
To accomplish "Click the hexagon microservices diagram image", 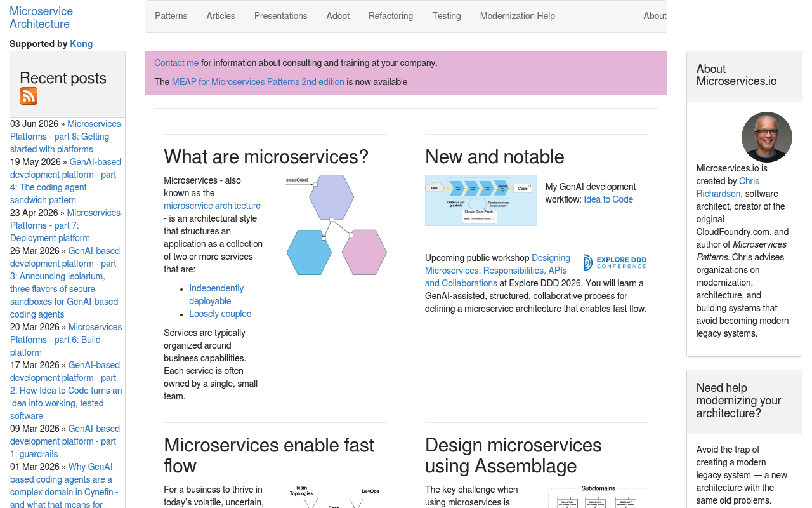I will (x=336, y=225).
